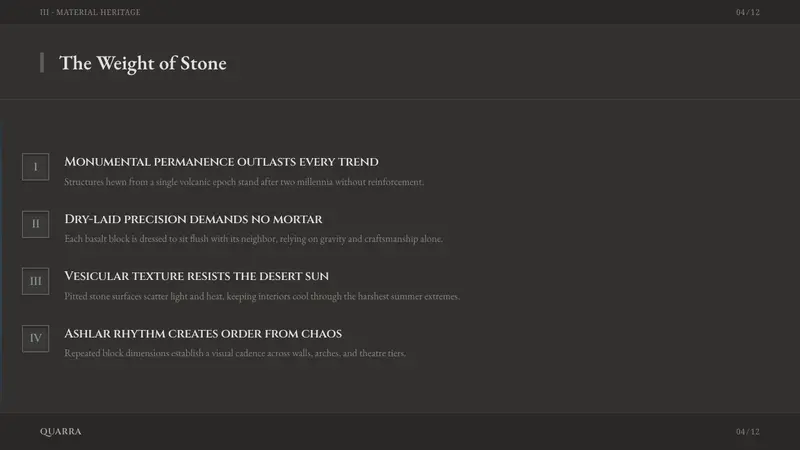The image size is (800, 450).
Task: Click the sentence starting "Structures hewn from a single volcanic"
Action: pyautogui.click(x=244, y=182)
